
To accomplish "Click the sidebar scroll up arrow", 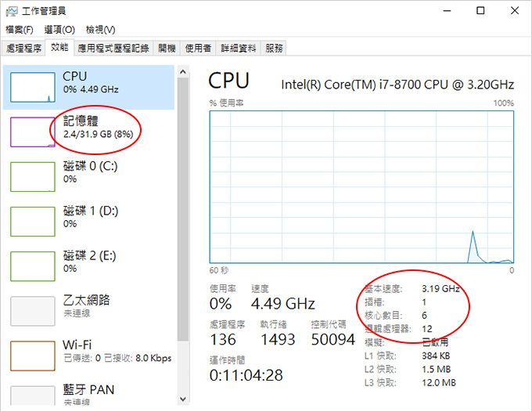I will coord(183,71).
